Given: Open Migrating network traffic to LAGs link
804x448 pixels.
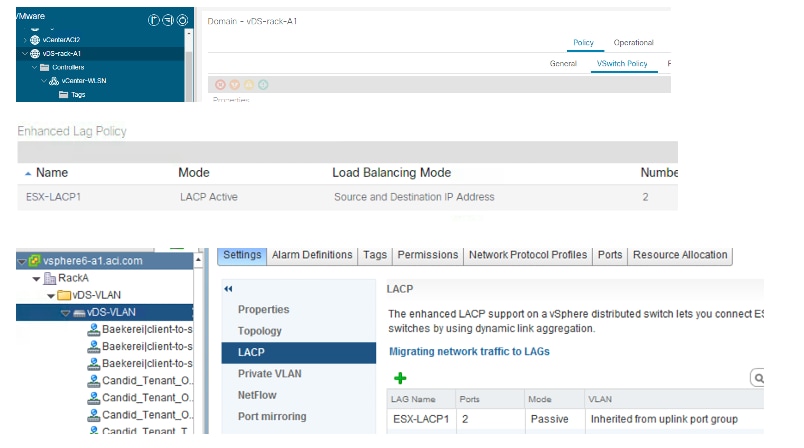Looking at the screenshot, I should (x=469, y=352).
